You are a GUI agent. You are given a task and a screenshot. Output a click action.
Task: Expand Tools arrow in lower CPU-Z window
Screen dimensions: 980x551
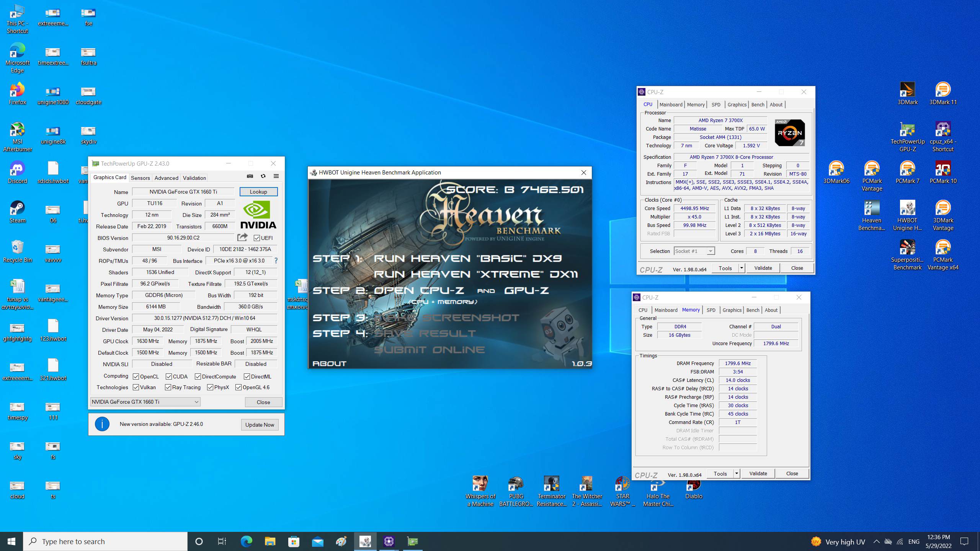click(x=737, y=473)
